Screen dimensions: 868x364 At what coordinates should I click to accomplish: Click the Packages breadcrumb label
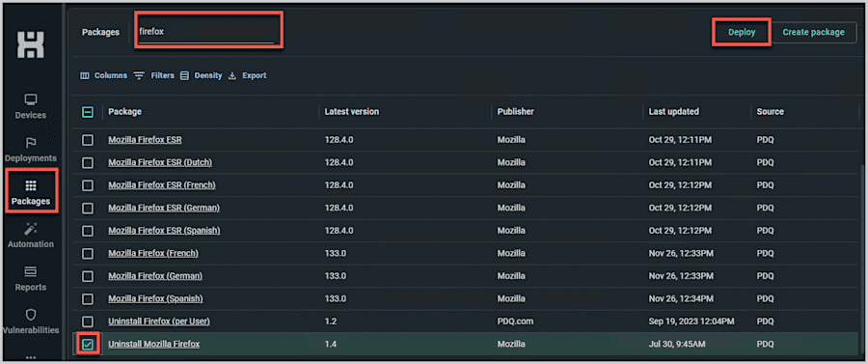pyautogui.click(x=100, y=32)
